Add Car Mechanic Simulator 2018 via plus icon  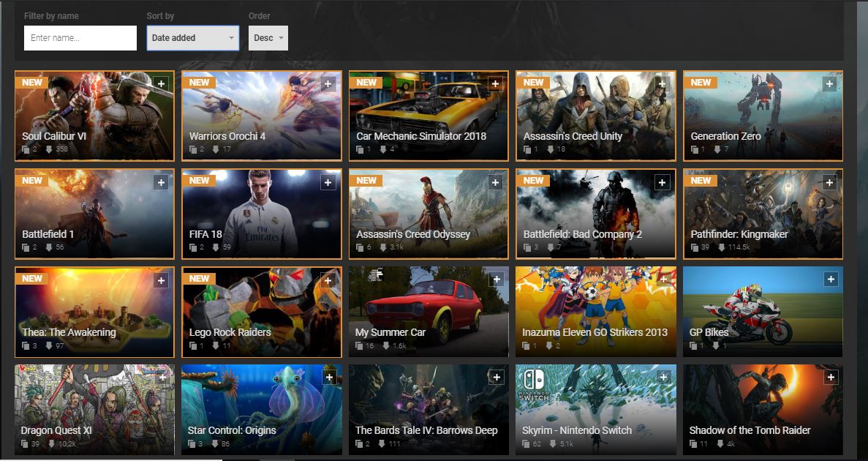[x=495, y=84]
